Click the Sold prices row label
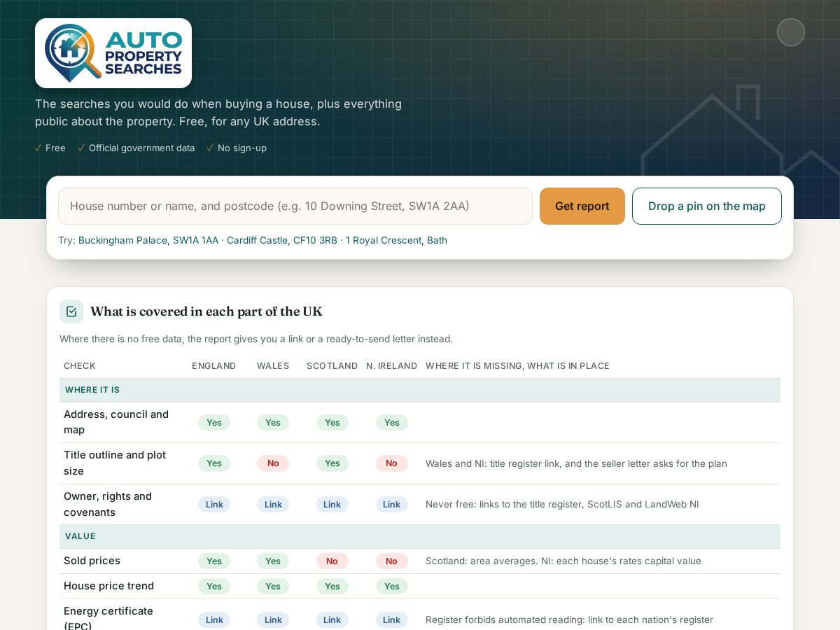 [x=92, y=561]
